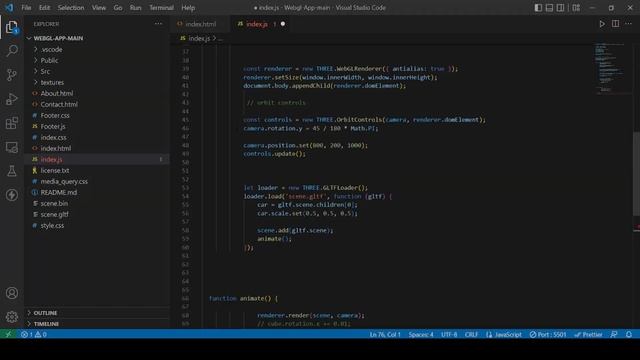
Task: Change UTF-8 file encoding
Action: click(449, 334)
